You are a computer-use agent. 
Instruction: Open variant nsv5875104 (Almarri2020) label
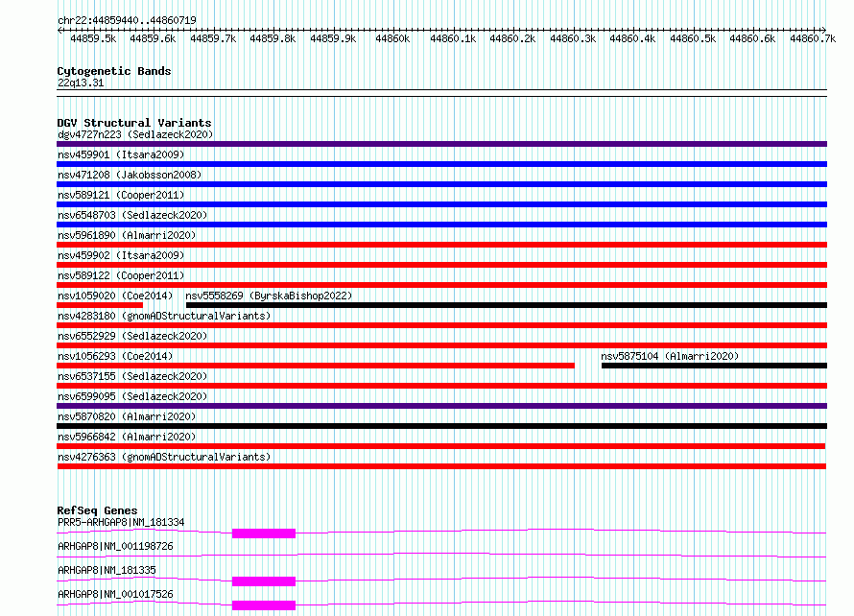(x=670, y=356)
